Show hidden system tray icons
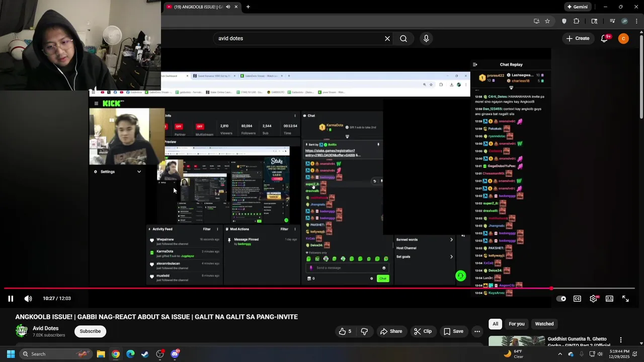This screenshot has width=644, height=362. [560, 354]
